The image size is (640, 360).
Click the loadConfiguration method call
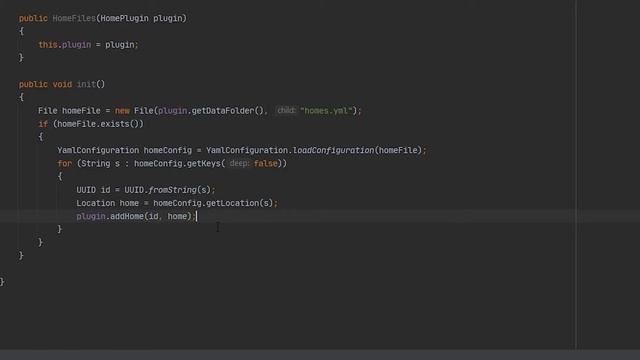click(333, 150)
